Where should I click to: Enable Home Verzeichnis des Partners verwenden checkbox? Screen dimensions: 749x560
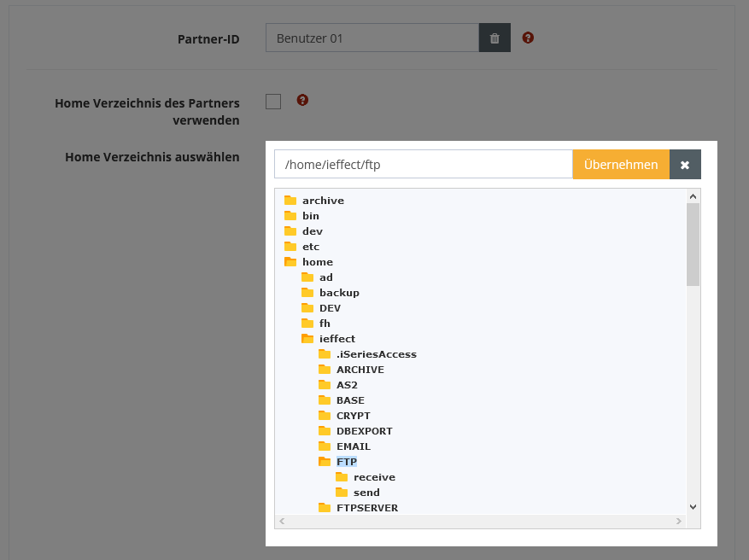[273, 102]
